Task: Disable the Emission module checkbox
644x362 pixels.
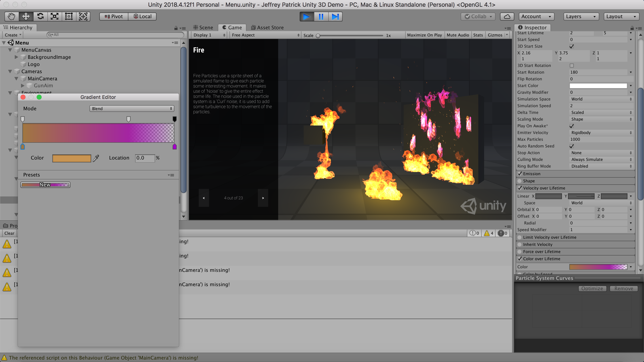Action: [520, 174]
